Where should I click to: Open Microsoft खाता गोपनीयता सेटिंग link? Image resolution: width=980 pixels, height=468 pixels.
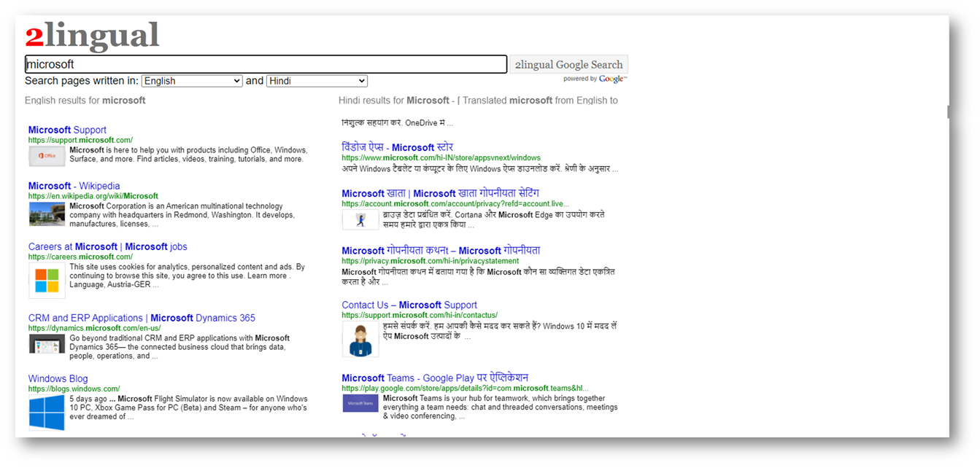click(440, 193)
